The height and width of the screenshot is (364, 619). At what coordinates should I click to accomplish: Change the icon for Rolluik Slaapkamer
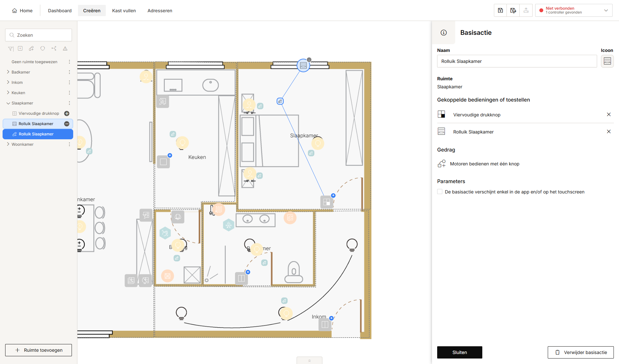point(607,61)
